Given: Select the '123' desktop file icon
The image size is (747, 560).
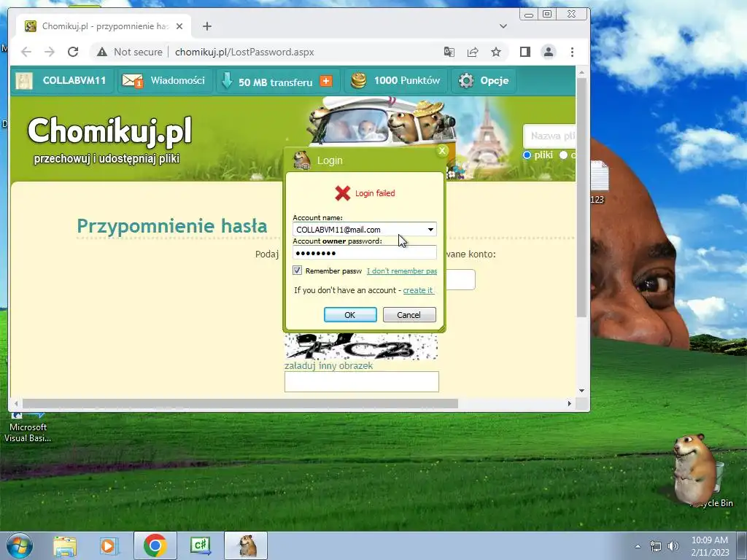Looking at the screenshot, I should coord(599,182).
